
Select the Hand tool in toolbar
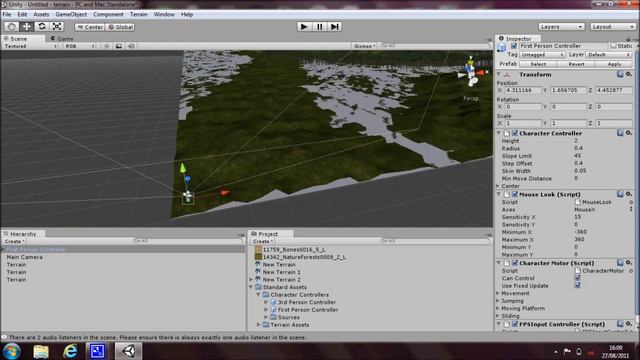[11, 27]
